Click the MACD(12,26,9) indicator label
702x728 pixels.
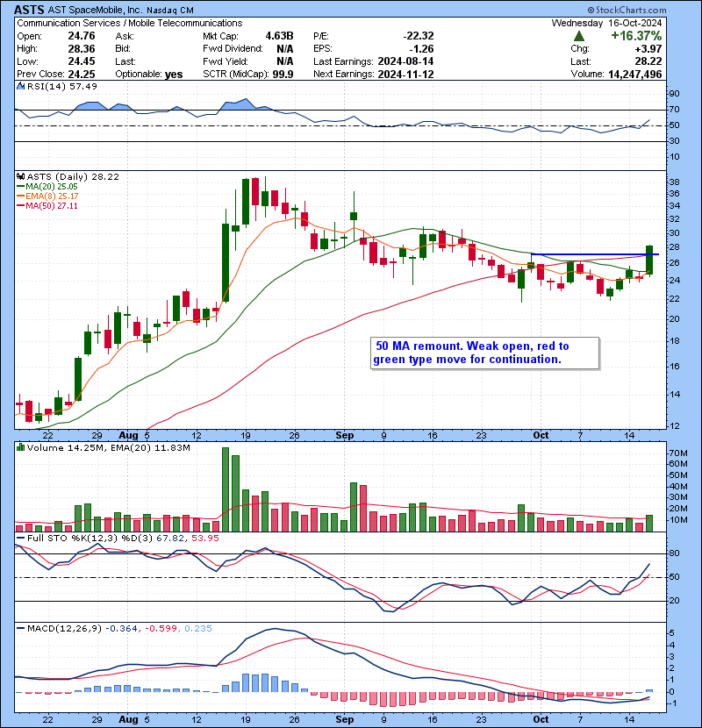pyautogui.click(x=64, y=629)
